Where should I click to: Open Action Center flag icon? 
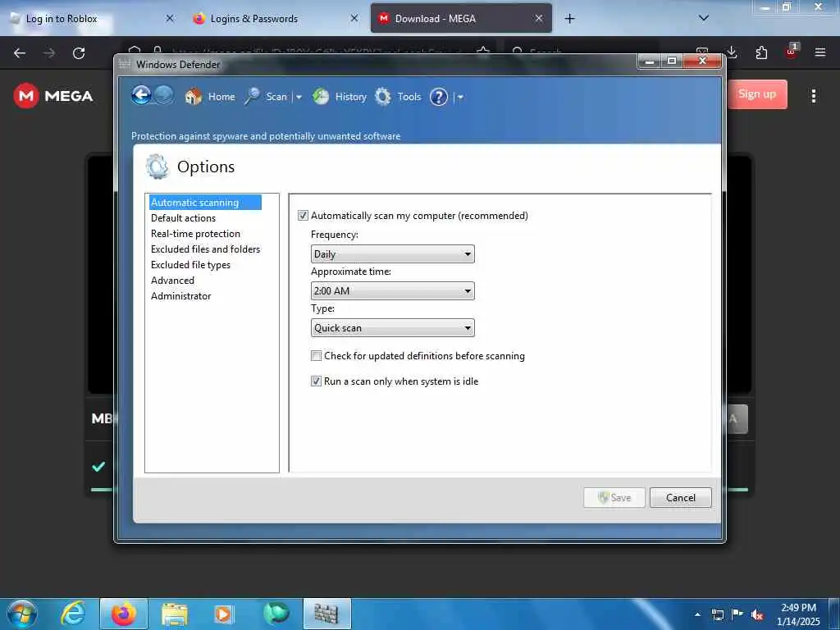[737, 614]
